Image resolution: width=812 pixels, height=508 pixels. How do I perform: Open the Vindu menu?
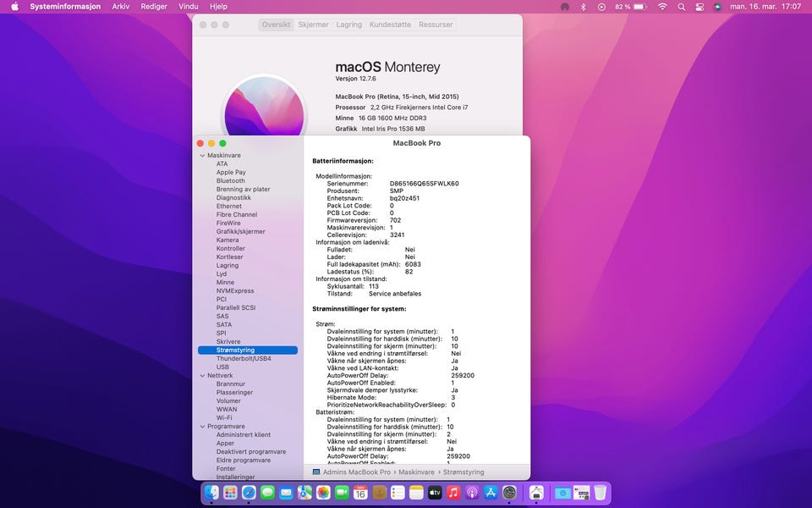188,6
